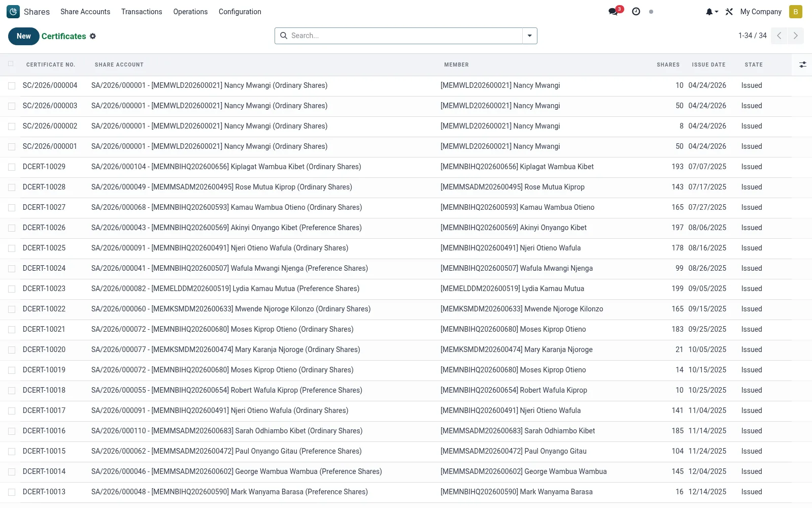Open the Transactions menu
The width and height of the screenshot is (812, 508).
tap(142, 12)
